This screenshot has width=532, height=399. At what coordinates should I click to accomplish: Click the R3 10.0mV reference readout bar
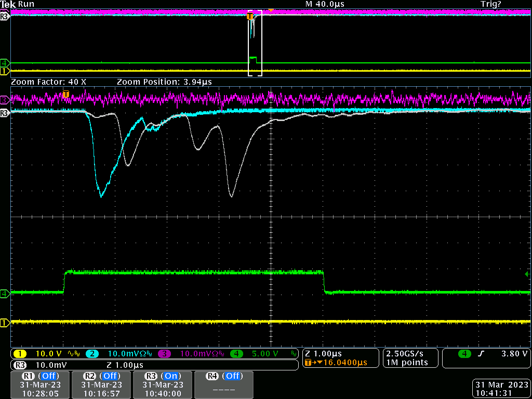154,365
